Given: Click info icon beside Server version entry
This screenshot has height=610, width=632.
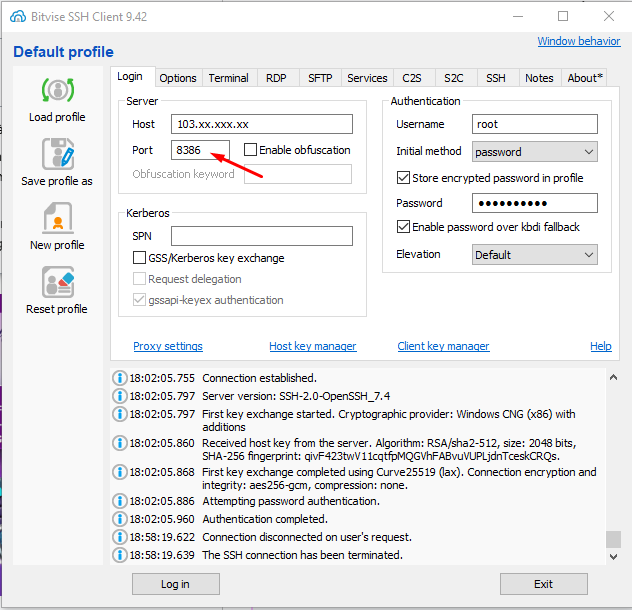Looking at the screenshot, I should [x=120, y=396].
